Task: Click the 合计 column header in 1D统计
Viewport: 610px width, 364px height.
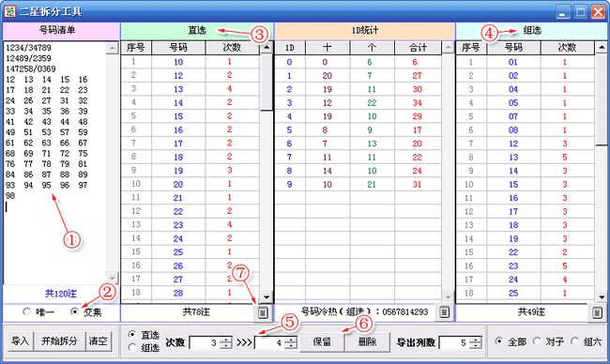Action: 419,48
